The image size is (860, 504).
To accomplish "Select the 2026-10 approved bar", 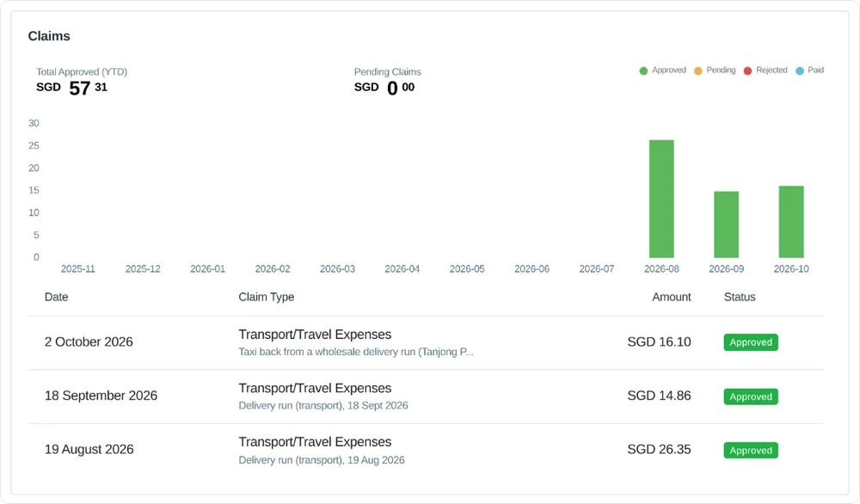I will click(791, 222).
